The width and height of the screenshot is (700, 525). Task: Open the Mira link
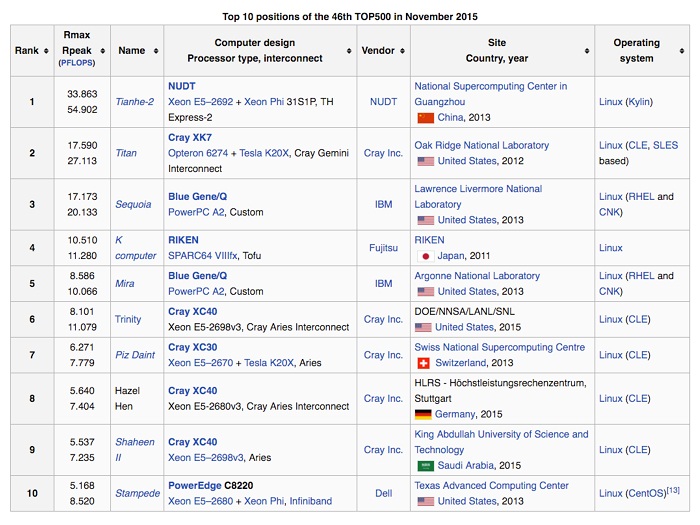click(125, 283)
